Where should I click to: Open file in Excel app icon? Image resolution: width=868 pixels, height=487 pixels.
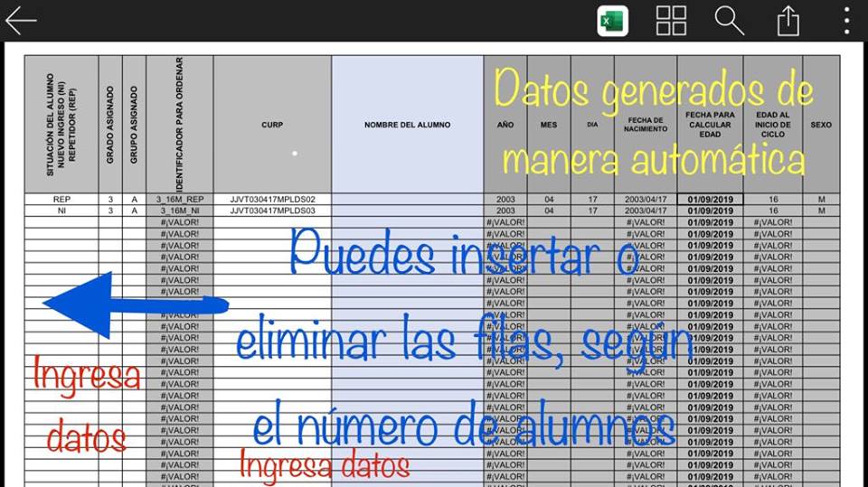click(612, 21)
